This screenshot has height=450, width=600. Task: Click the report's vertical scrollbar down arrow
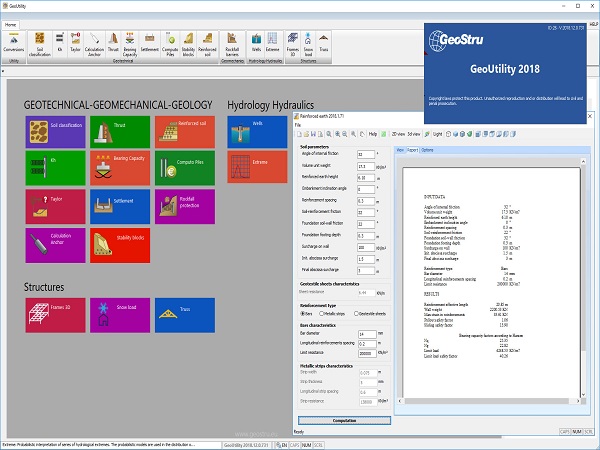[x=583, y=394]
